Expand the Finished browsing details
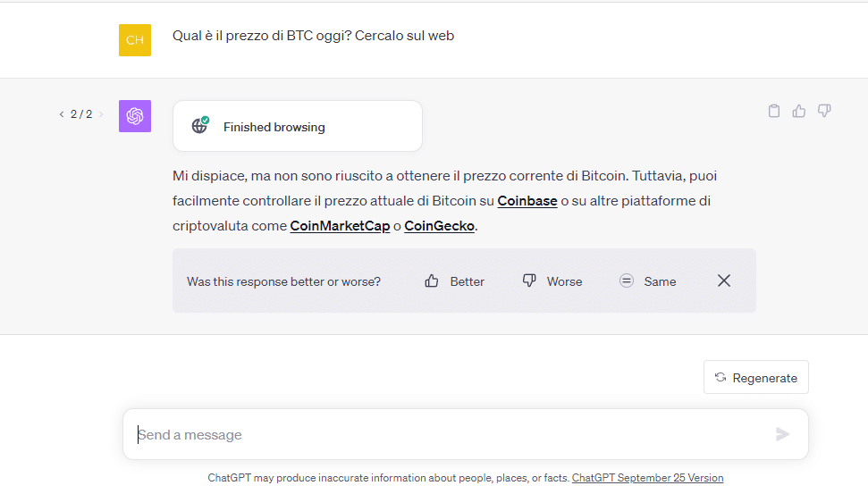 coord(297,127)
